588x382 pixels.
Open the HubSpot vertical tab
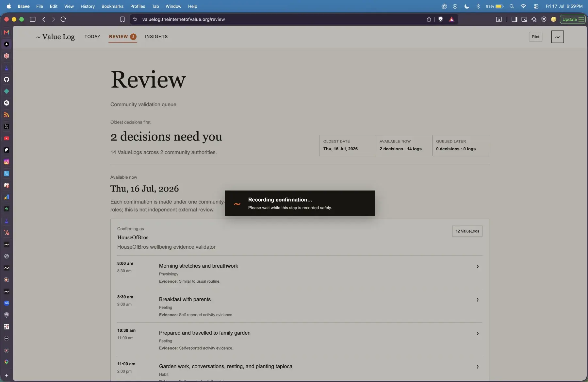(x=7, y=233)
